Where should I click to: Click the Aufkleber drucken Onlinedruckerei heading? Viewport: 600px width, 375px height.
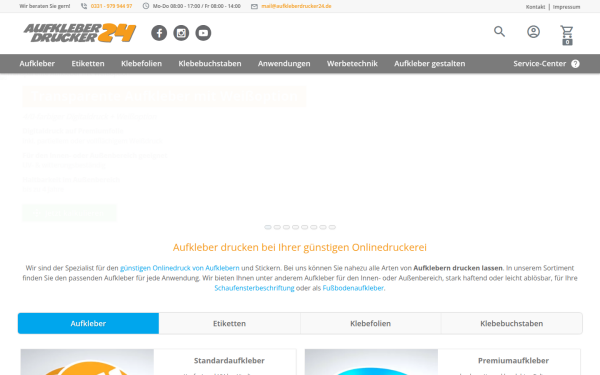[300, 247]
